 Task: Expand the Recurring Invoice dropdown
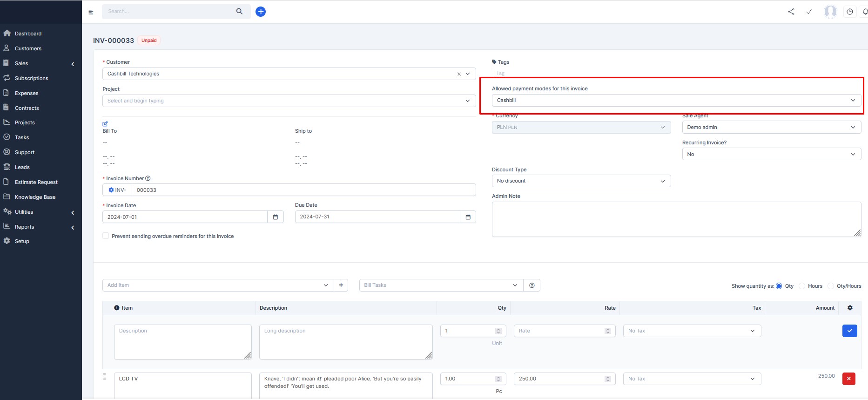tap(771, 154)
